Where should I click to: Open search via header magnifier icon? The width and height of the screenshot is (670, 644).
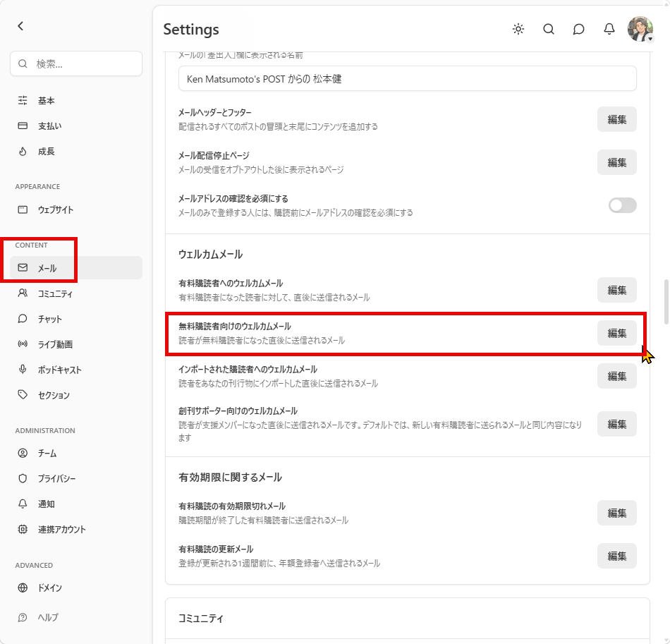(549, 29)
